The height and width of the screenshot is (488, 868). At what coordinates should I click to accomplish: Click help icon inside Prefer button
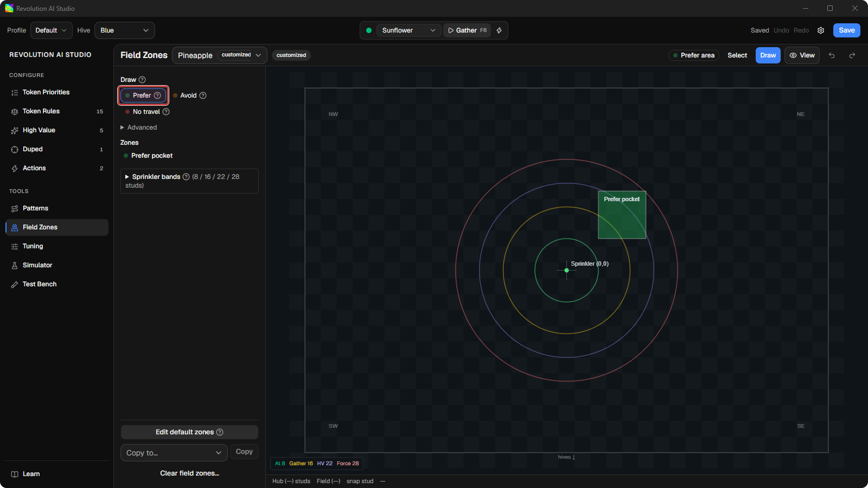point(157,95)
